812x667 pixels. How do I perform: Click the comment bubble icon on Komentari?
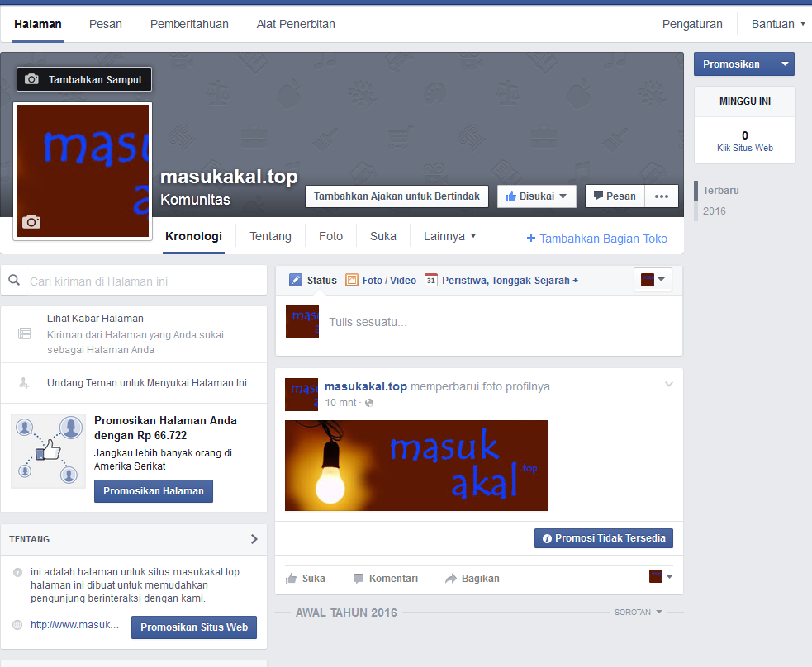[x=358, y=579]
